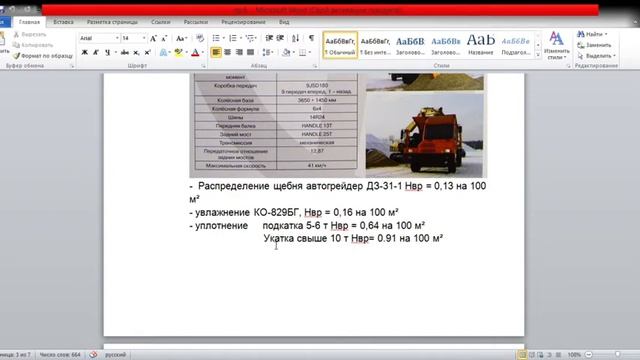Copy selection (Копировать)
The width and height of the screenshot is (640, 360).
point(33,45)
